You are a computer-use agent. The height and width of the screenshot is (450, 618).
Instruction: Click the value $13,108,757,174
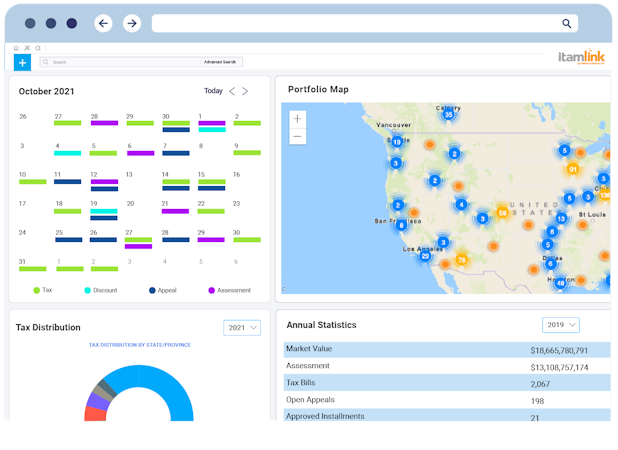tap(559, 368)
